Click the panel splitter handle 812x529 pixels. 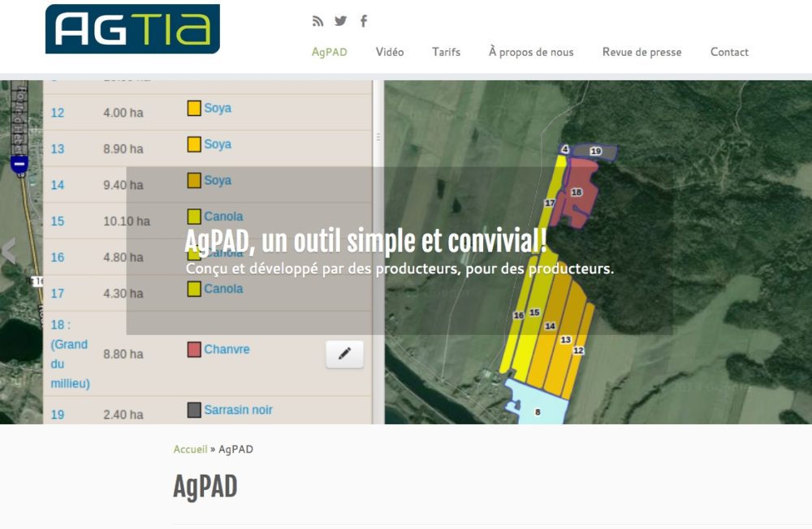(x=378, y=137)
